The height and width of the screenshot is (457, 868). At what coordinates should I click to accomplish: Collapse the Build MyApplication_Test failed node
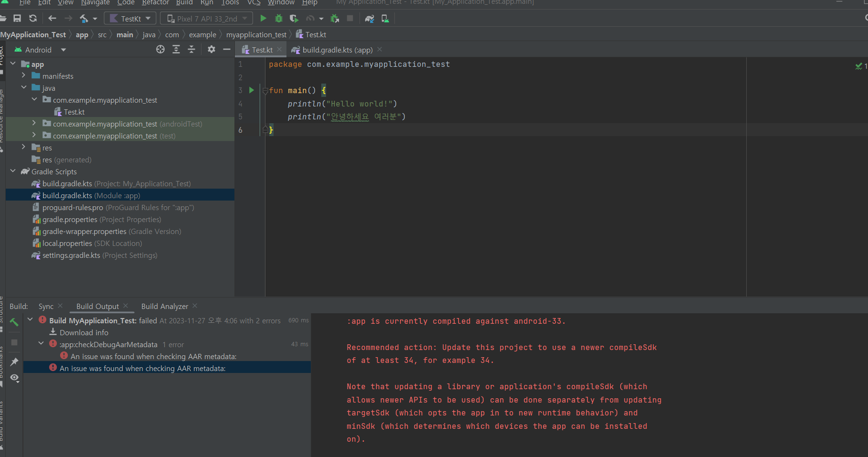pos(30,319)
